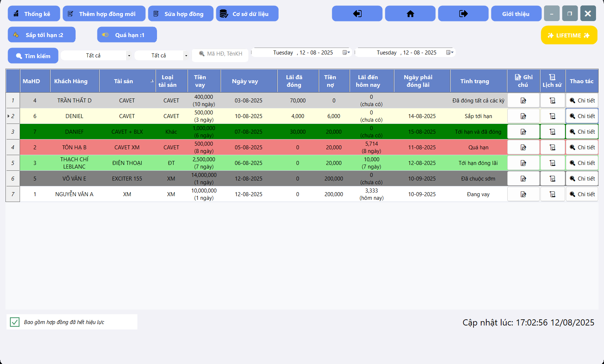Open Sửa hợp đồng editor

point(181,14)
